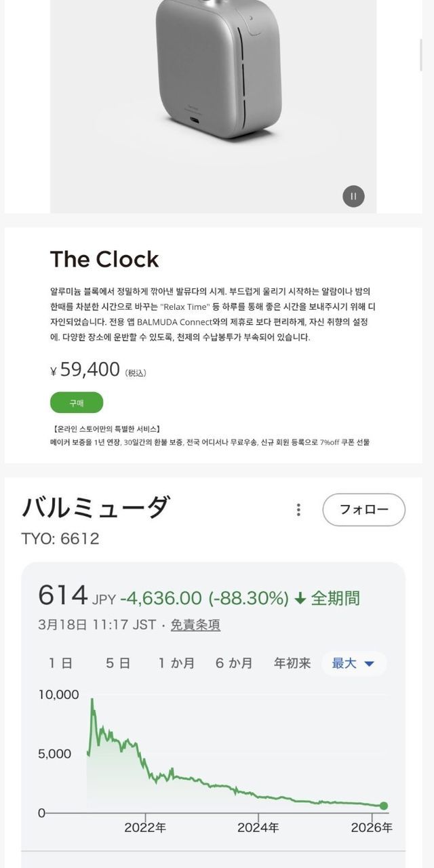Click the 2022年 label on the chart axis
The image size is (434, 868).
pyautogui.click(x=145, y=827)
